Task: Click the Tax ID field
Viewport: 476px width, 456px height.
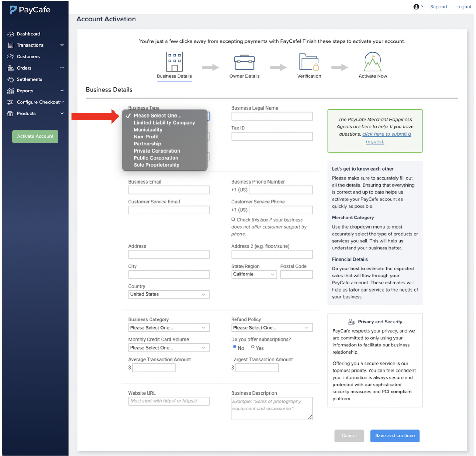Action: [272, 136]
